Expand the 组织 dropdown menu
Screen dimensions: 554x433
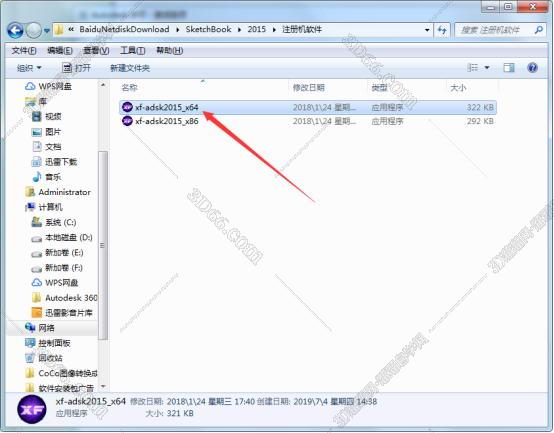pyautogui.click(x=29, y=68)
